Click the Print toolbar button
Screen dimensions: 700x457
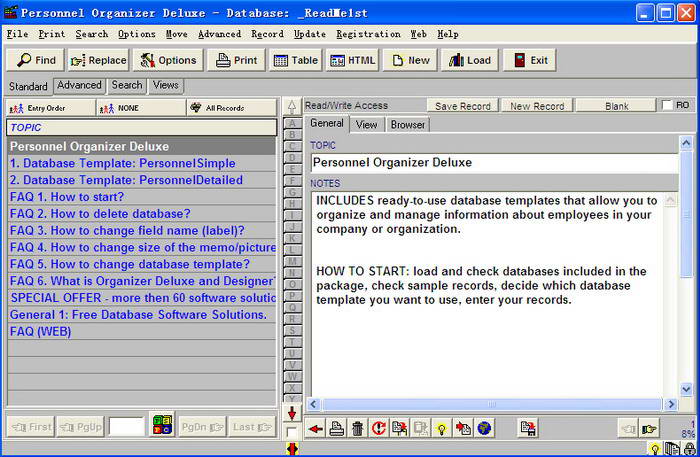click(x=236, y=60)
